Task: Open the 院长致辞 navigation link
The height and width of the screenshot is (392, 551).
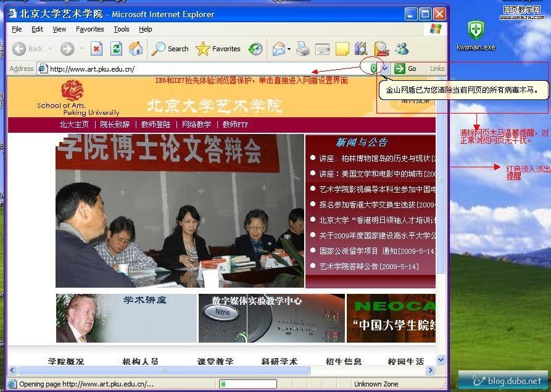Action: click(x=115, y=125)
